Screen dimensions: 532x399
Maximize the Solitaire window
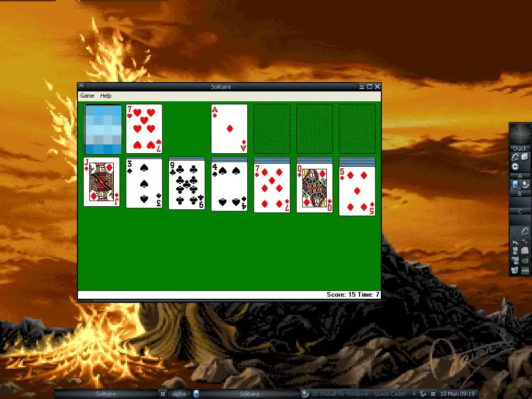[x=369, y=87]
